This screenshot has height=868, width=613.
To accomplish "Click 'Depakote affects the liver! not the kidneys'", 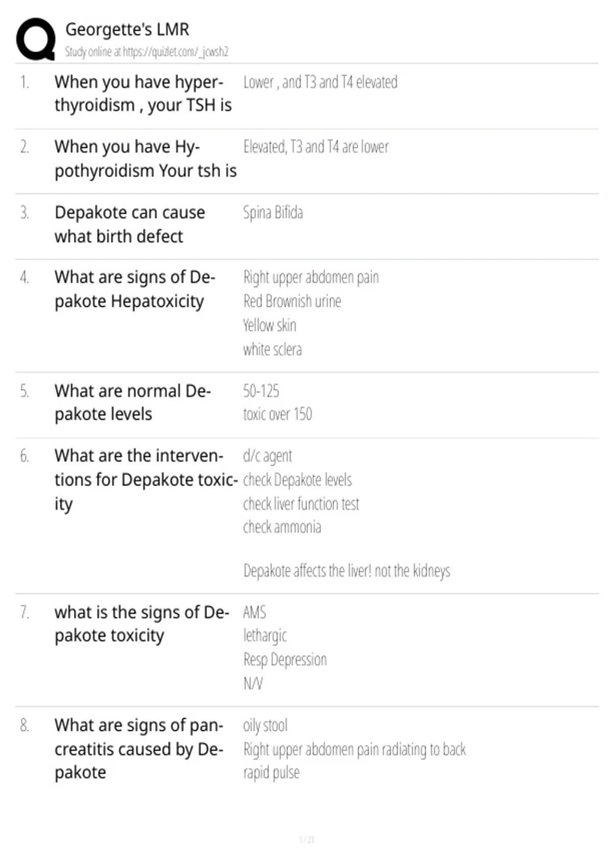I will tap(347, 571).
